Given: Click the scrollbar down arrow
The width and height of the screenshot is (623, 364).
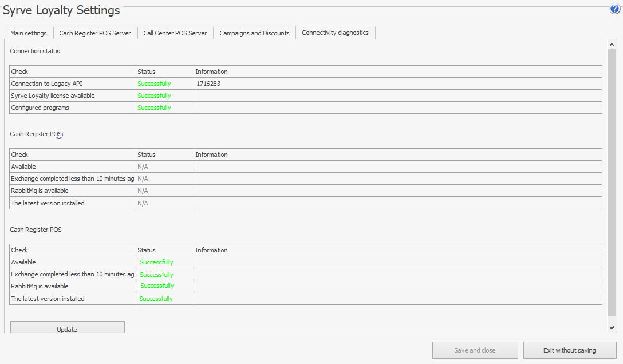Looking at the screenshot, I should point(612,327).
